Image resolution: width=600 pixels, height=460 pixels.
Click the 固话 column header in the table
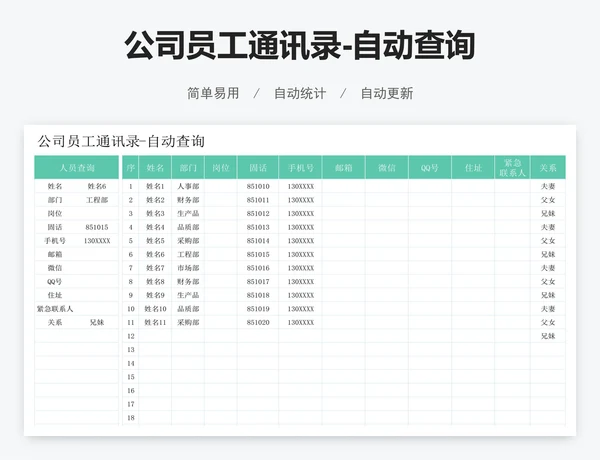(258, 168)
